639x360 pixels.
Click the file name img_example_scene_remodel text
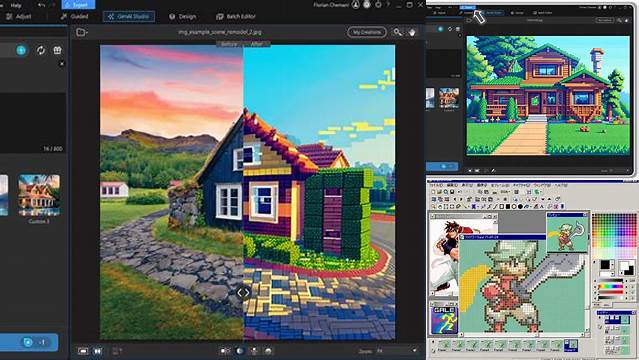click(x=220, y=32)
